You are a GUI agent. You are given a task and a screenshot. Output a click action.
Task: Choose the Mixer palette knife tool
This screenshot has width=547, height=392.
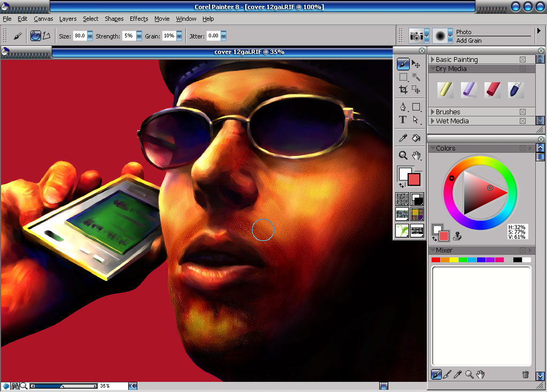pyautogui.click(x=447, y=374)
